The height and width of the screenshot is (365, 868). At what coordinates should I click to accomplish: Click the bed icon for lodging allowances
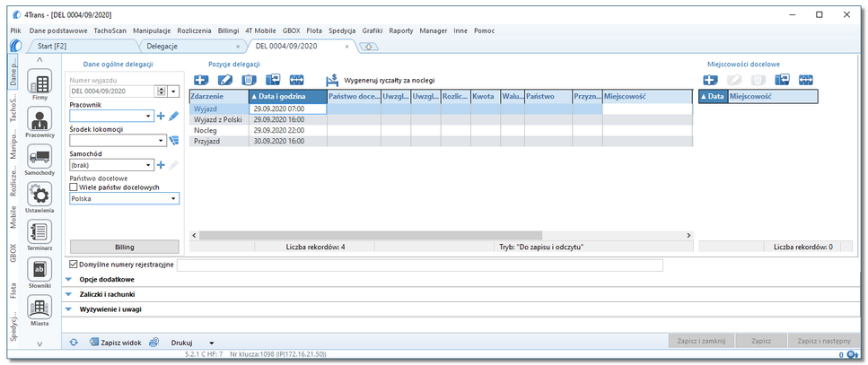(332, 81)
